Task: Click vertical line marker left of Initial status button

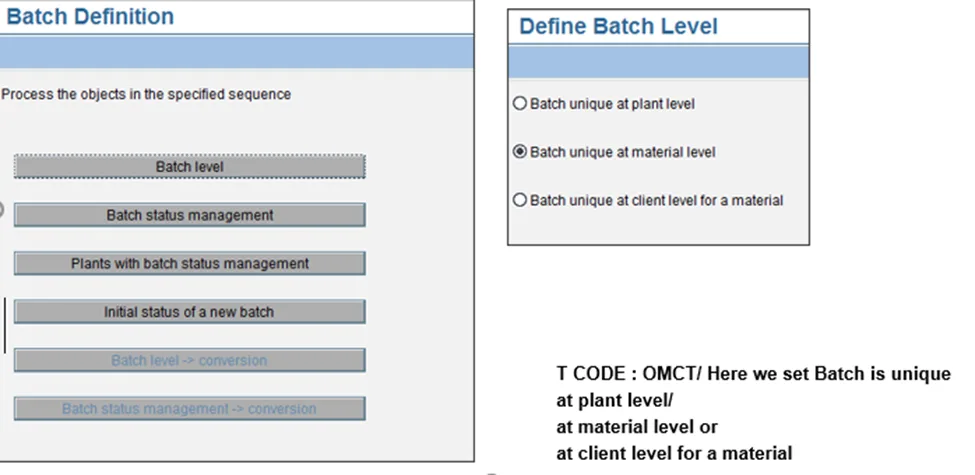Action: click(4, 324)
